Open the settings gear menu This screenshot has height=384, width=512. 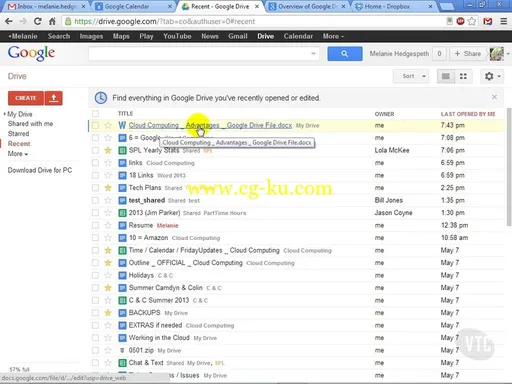point(492,76)
